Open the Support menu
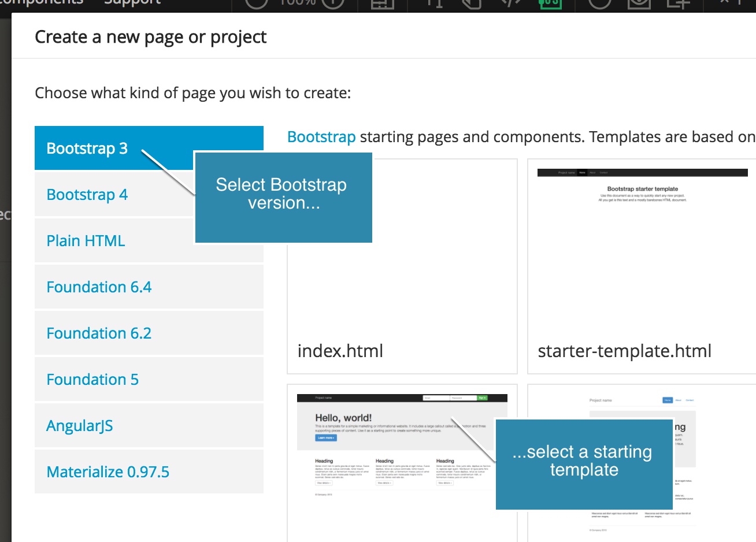 132,3
